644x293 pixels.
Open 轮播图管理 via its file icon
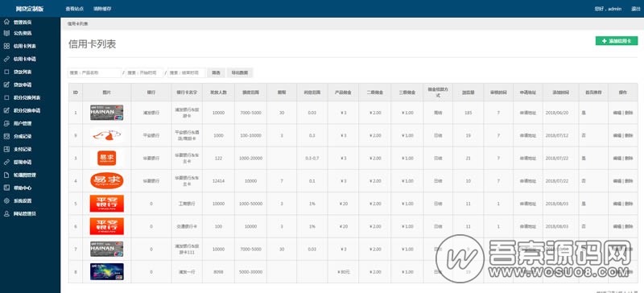[6, 175]
